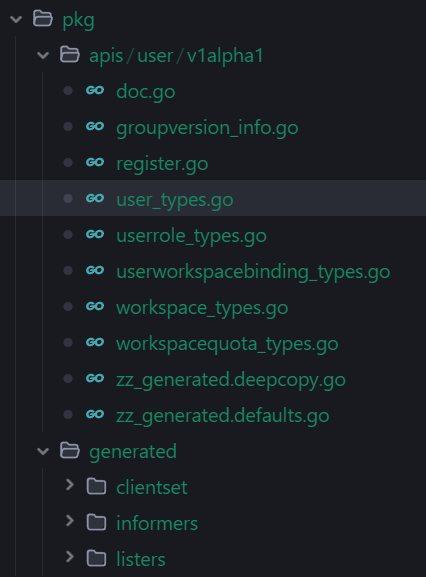Click the status dot beside userworkspacebinding_types.go

click(x=68, y=270)
